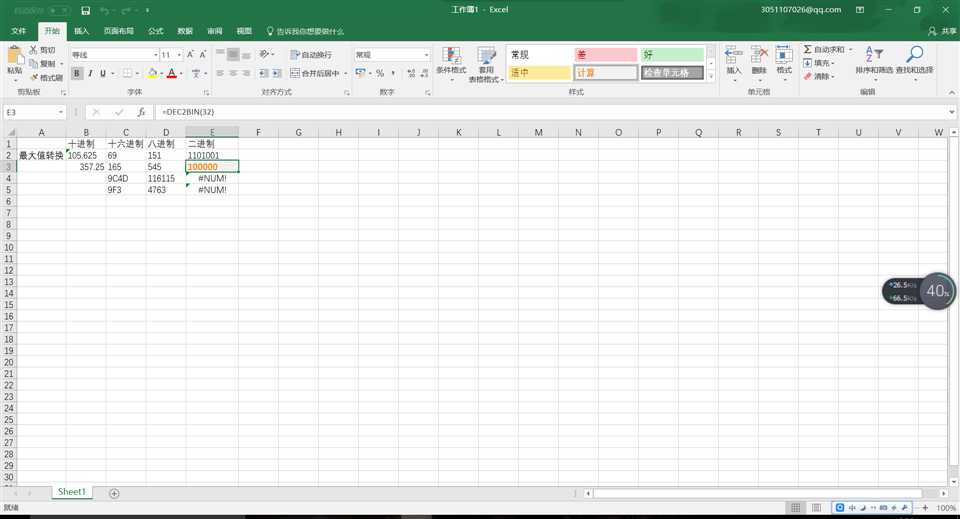Expand the AutoSum dropdown arrow
960x519 pixels.
click(850, 49)
